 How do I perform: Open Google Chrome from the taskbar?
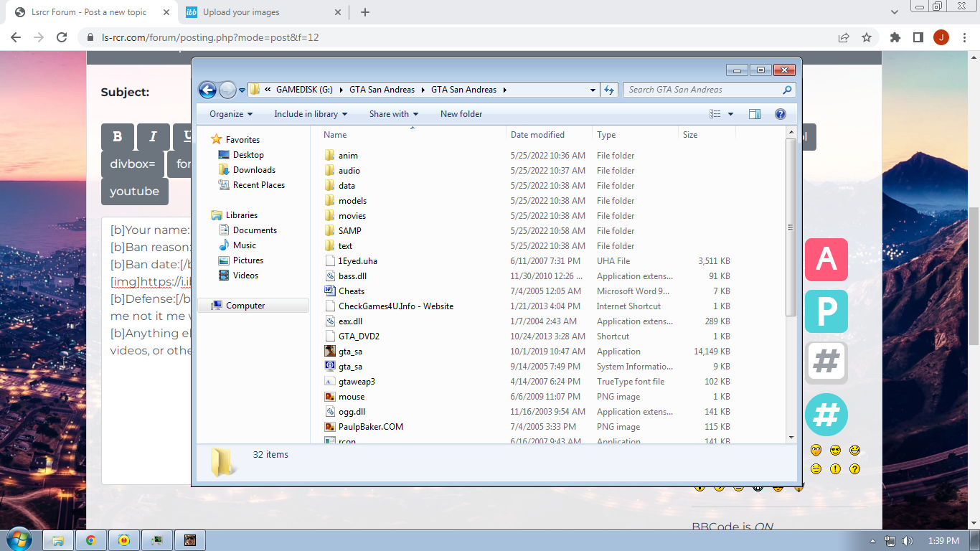91,540
